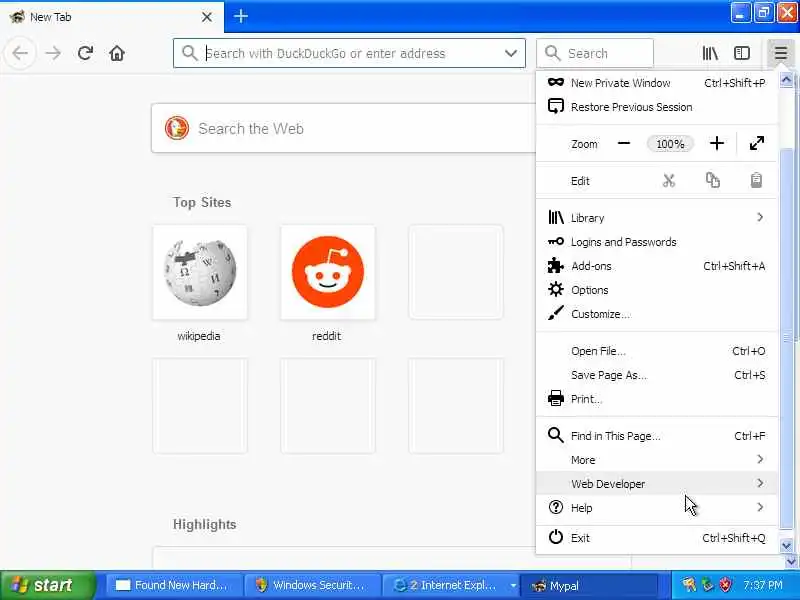The height and width of the screenshot is (600, 800).
Task: Click the Search the Web field
Action: [x=344, y=128]
